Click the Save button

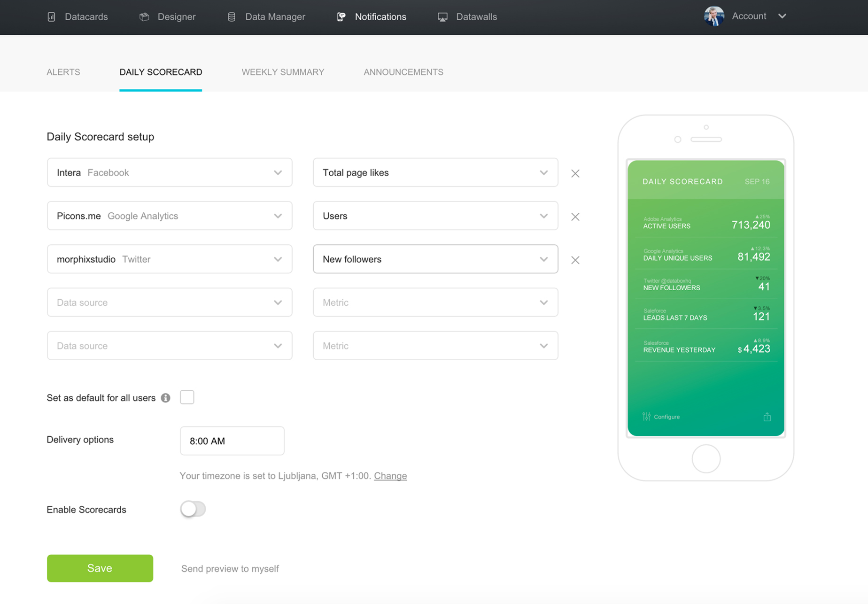(99, 568)
